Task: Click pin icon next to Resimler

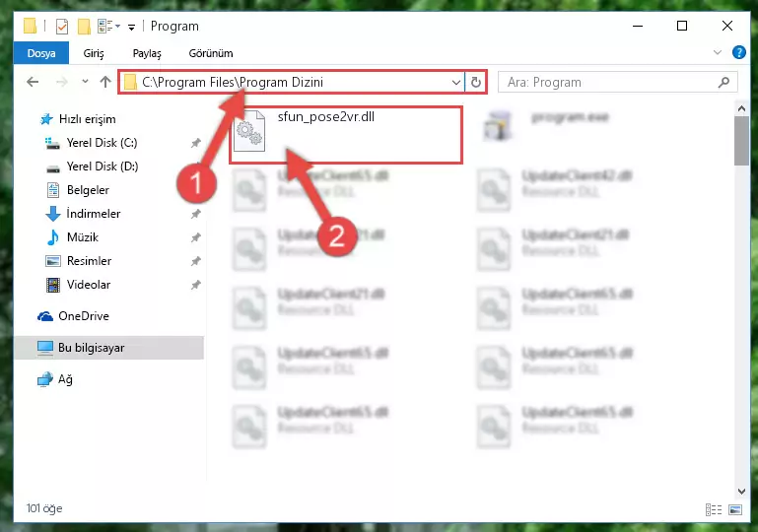Action: click(195, 261)
